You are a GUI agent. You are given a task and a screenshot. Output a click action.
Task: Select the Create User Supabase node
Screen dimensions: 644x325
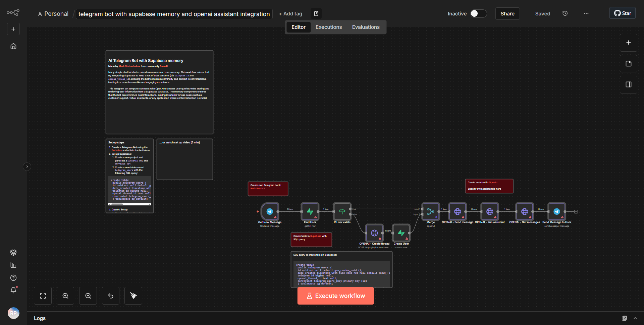point(401,233)
